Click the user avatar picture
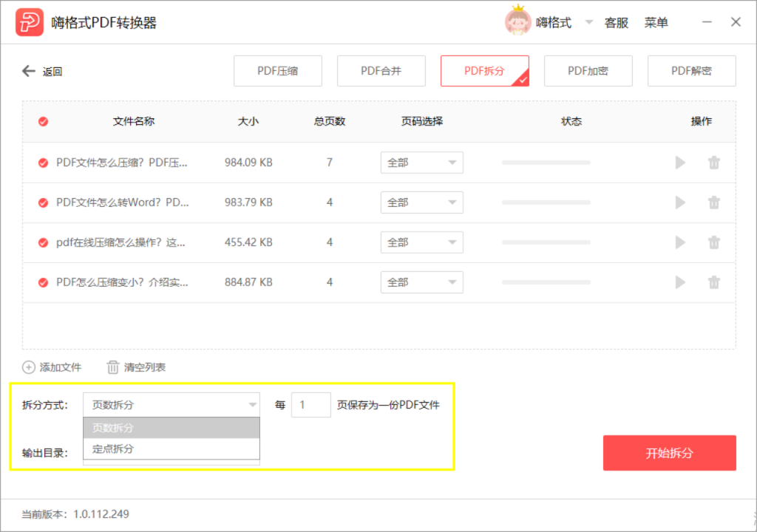This screenshot has width=757, height=532. click(517, 21)
